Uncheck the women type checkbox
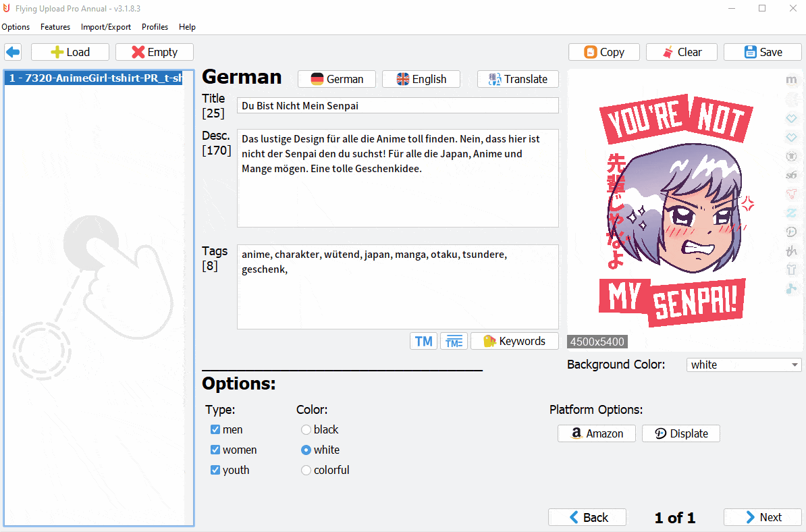 [x=215, y=450]
